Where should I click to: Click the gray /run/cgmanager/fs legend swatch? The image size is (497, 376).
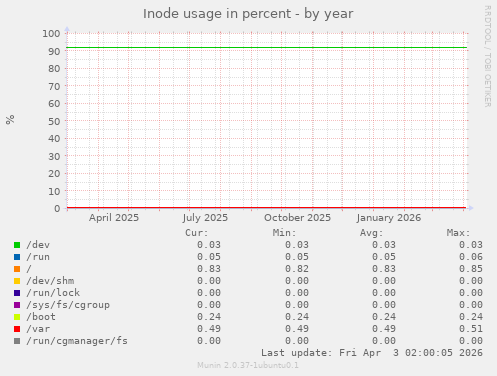17,341
